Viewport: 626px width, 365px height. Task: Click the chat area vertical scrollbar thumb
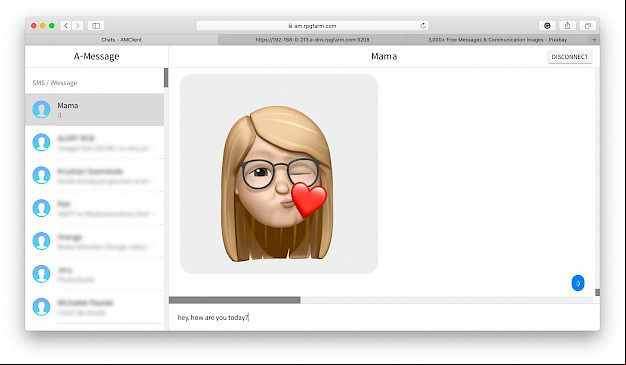click(597, 293)
